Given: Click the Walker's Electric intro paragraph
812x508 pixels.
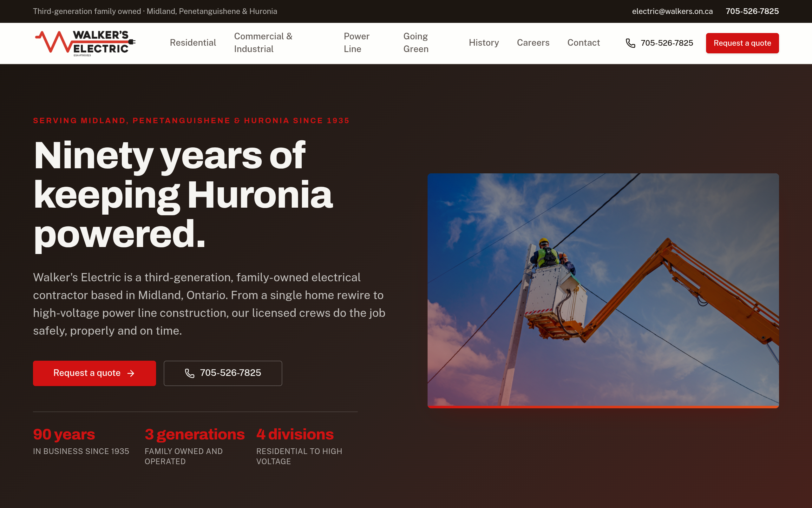Looking at the screenshot, I should click(x=209, y=304).
